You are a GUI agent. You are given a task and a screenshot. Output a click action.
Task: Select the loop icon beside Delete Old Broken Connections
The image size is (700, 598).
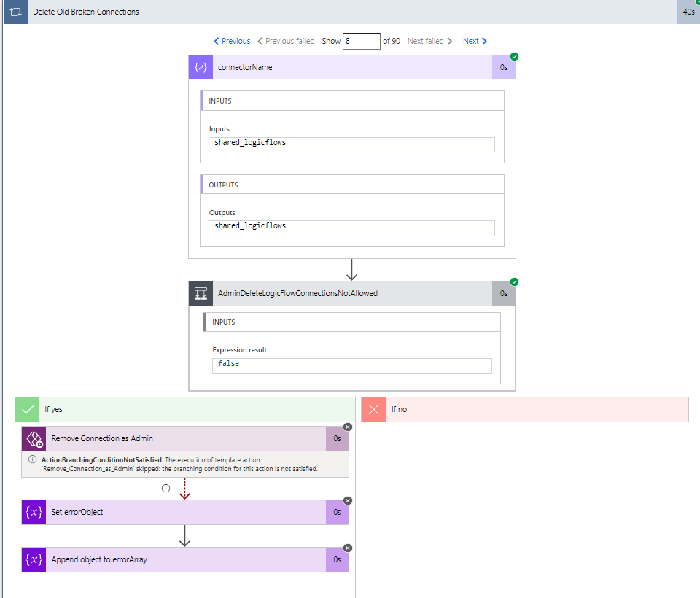pos(15,12)
